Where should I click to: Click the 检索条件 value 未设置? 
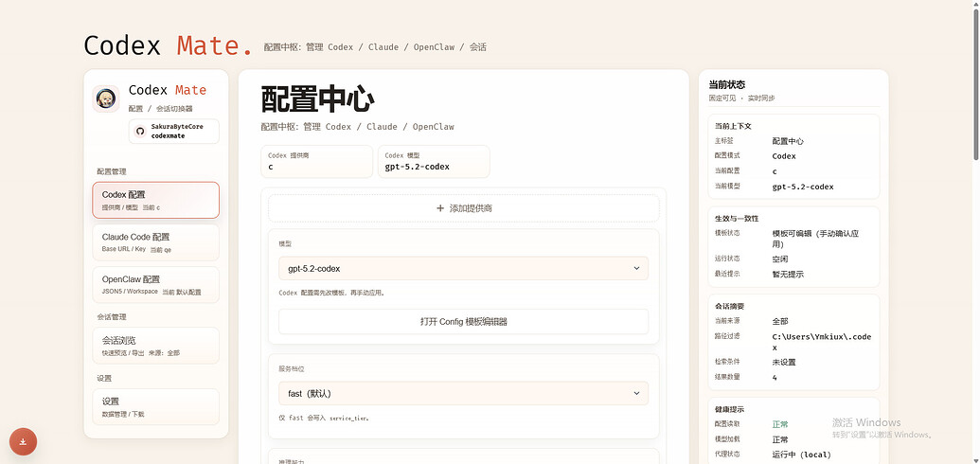pyautogui.click(x=784, y=362)
